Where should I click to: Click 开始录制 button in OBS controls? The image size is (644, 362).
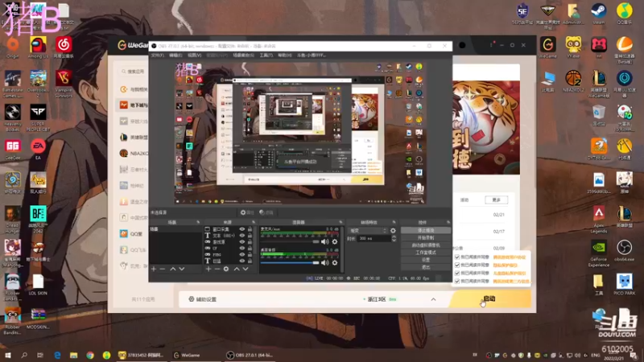426,237
